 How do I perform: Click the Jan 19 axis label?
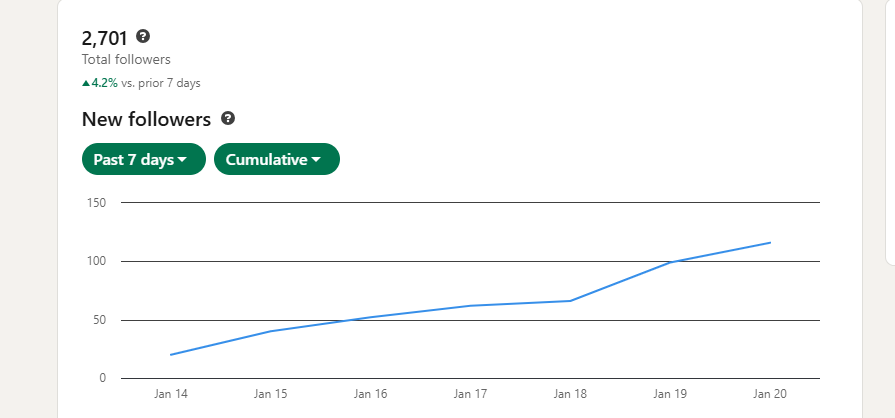[670, 394]
